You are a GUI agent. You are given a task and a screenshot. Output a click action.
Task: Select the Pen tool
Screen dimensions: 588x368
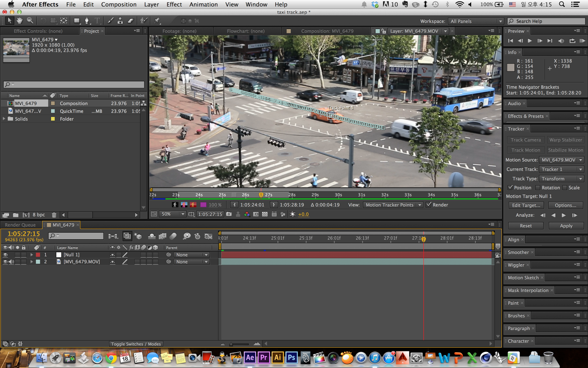87,21
